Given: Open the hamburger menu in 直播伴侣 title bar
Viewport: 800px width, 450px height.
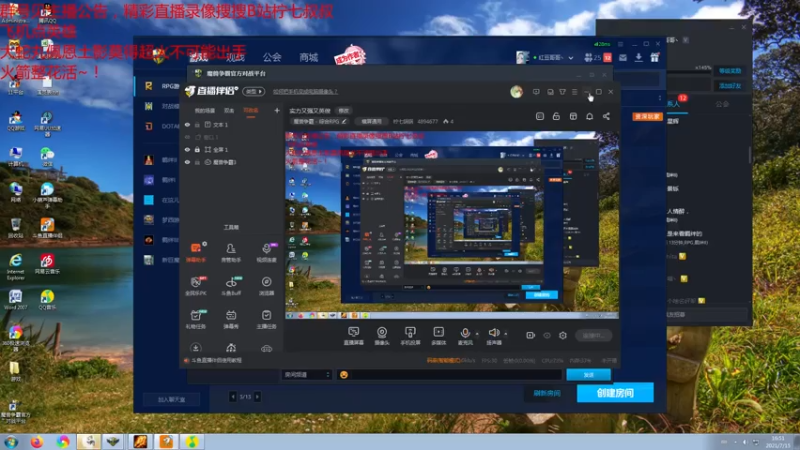Looking at the screenshot, I should point(574,92).
